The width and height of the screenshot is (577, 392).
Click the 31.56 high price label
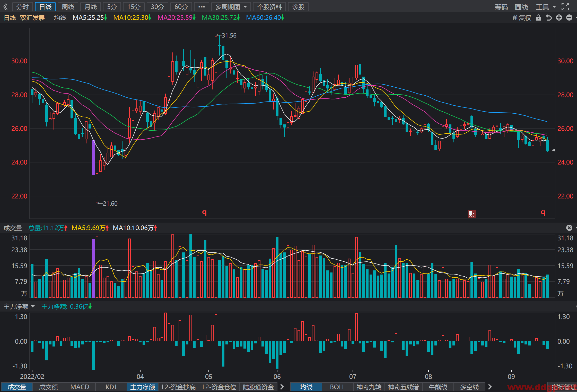click(229, 35)
